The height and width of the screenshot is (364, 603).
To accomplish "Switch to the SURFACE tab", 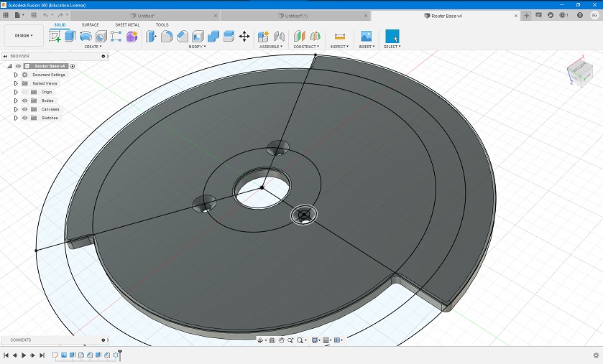I will point(90,24).
